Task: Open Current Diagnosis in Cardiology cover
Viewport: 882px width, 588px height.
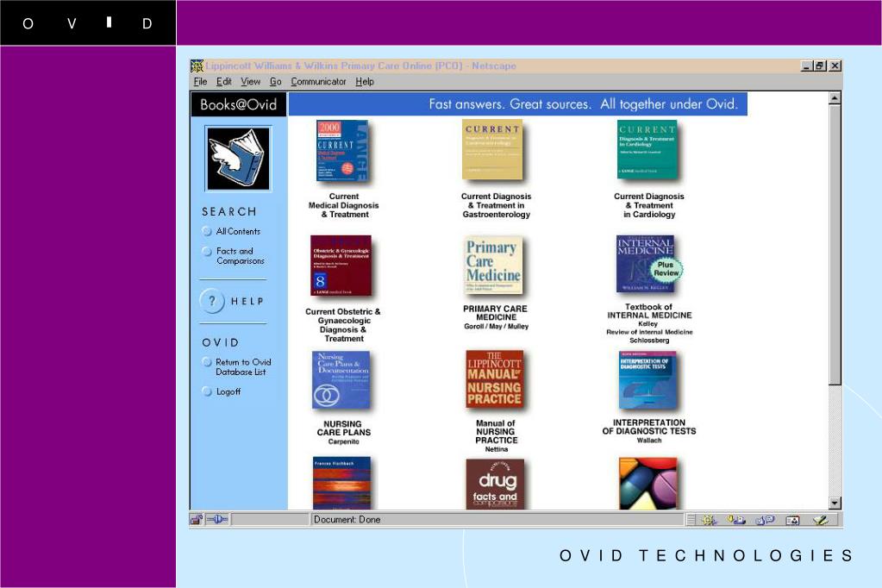Action: tap(647, 150)
